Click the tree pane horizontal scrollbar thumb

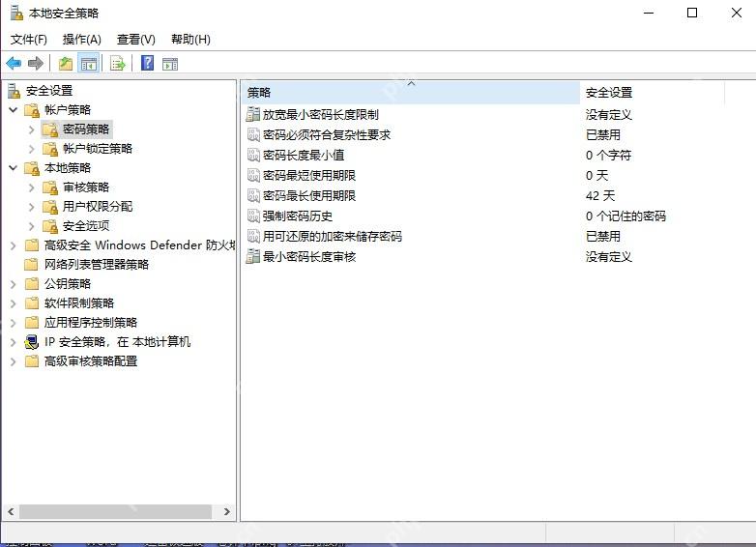pos(115,512)
